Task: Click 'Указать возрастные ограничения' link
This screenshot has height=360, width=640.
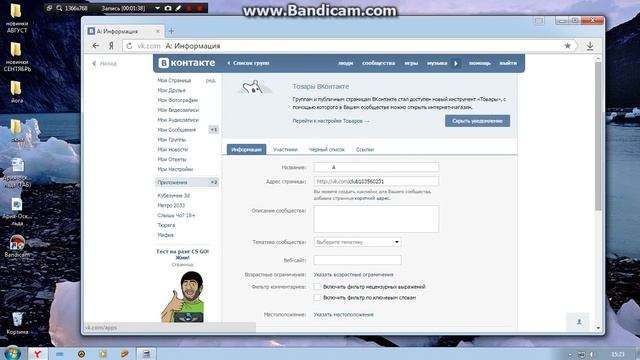Action: pos(353,275)
